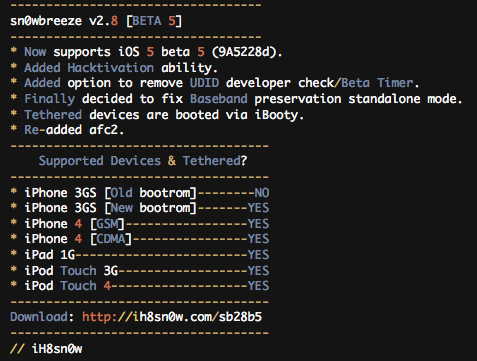This screenshot has width=477, height=361.
Task: Open the ih8sn0w.com/sb28b5 download link
Action: click(x=172, y=317)
